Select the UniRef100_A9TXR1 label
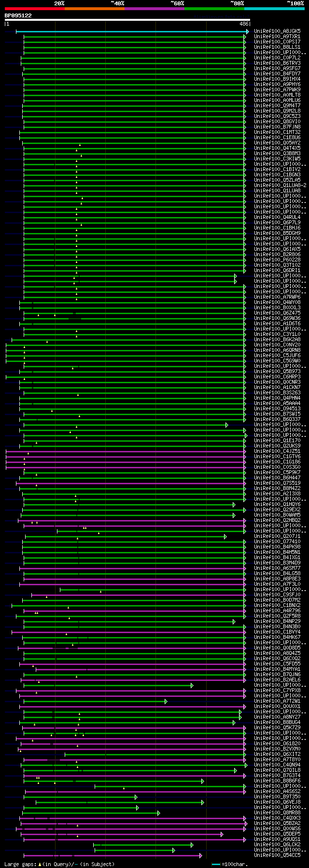The image size is (309, 868). coord(277,37)
